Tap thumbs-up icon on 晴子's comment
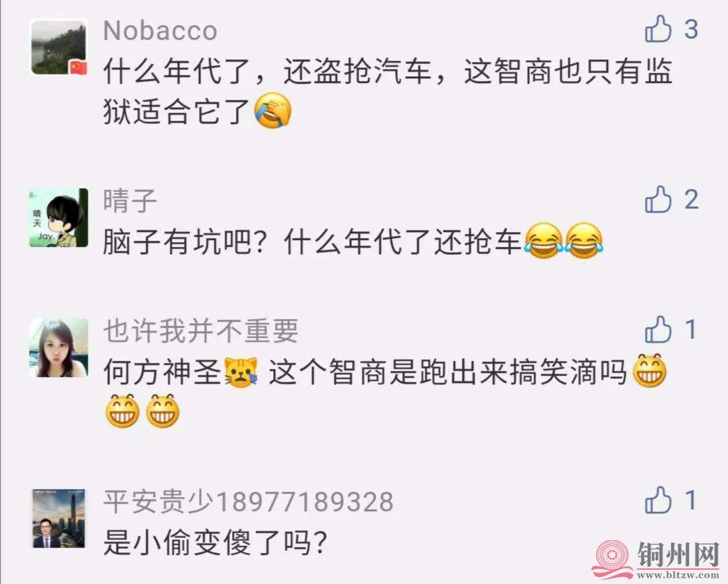The image size is (728, 584). coord(658,200)
